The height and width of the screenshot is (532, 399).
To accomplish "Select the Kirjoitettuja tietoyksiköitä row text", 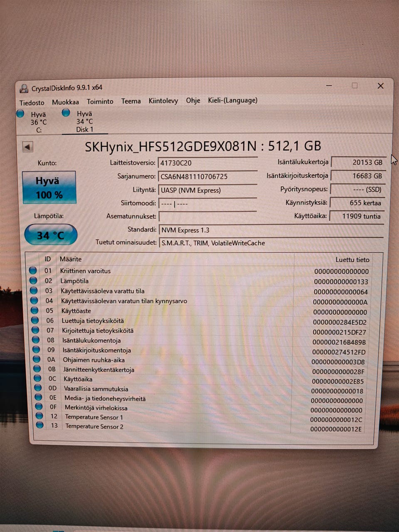I will pyautogui.click(x=98, y=330).
